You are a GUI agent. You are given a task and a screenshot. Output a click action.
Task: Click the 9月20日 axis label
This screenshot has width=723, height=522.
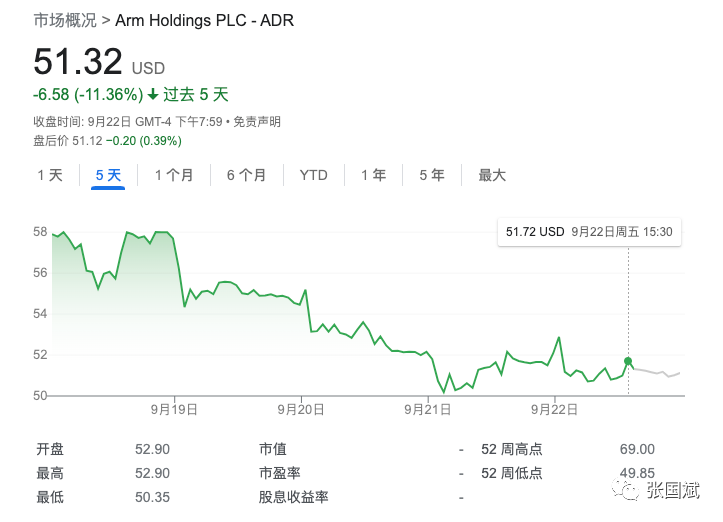[x=301, y=409]
